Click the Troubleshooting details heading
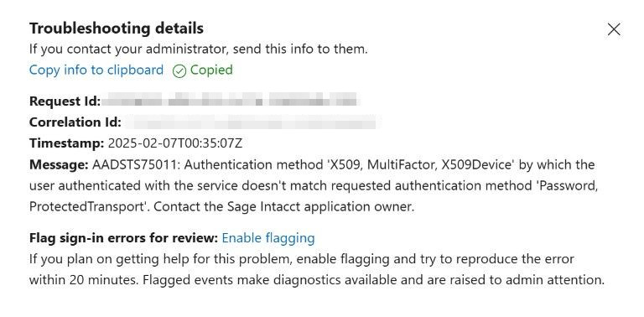Viewport: 644px width, 317px height. tap(117, 29)
